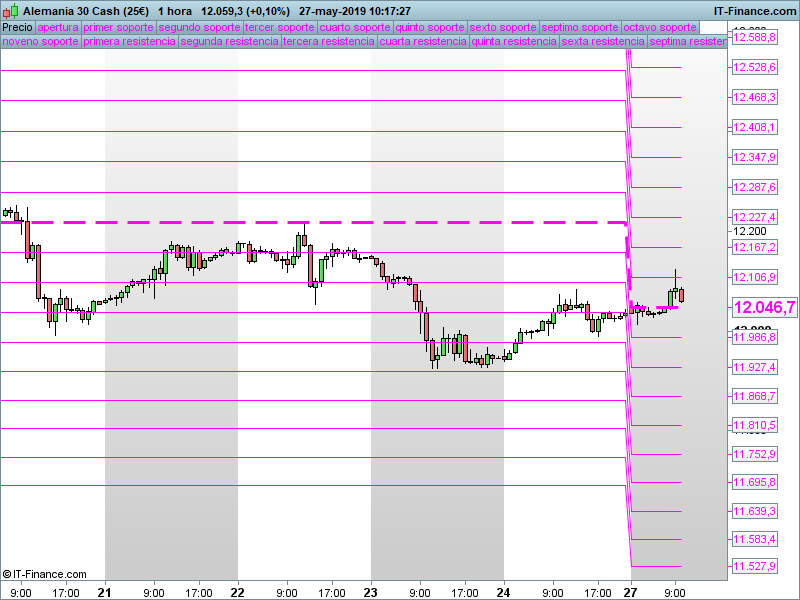The width and height of the screenshot is (800, 600).
Task: Click the 27-may-2019 10:17:27 timestamp
Action: point(355,11)
